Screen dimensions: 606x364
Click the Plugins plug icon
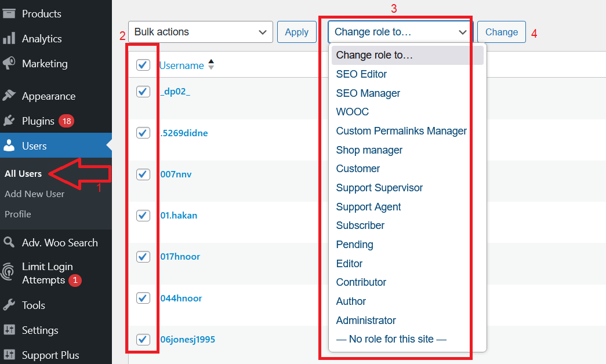tap(9, 121)
